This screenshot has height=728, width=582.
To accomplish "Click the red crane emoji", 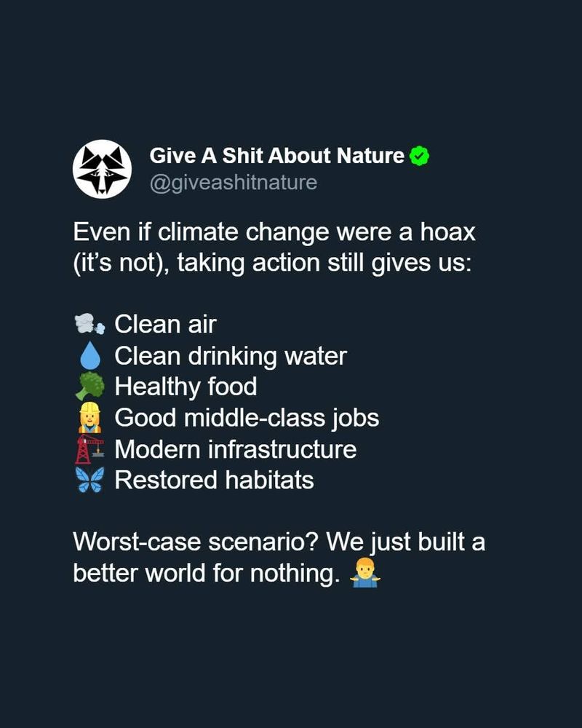I will coord(90,449).
